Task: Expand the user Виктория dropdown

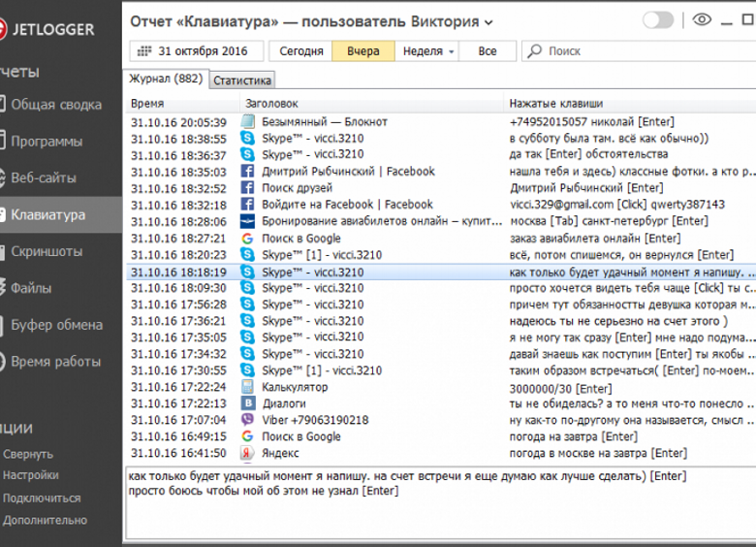Action: coord(488,22)
